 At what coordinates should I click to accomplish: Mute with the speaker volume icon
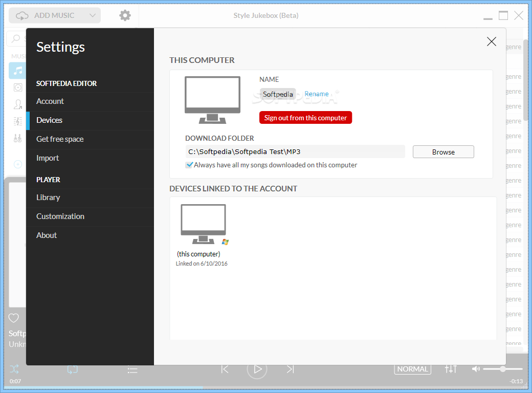pyautogui.click(x=476, y=369)
